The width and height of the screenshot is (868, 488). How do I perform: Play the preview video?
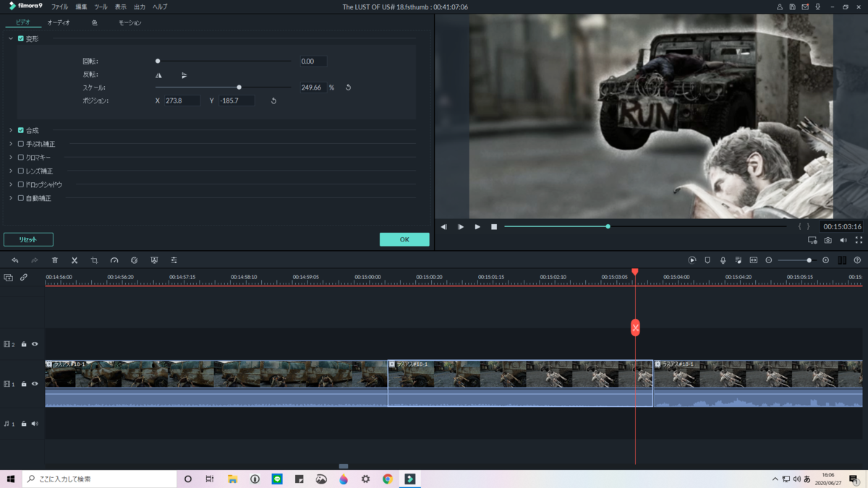477,227
